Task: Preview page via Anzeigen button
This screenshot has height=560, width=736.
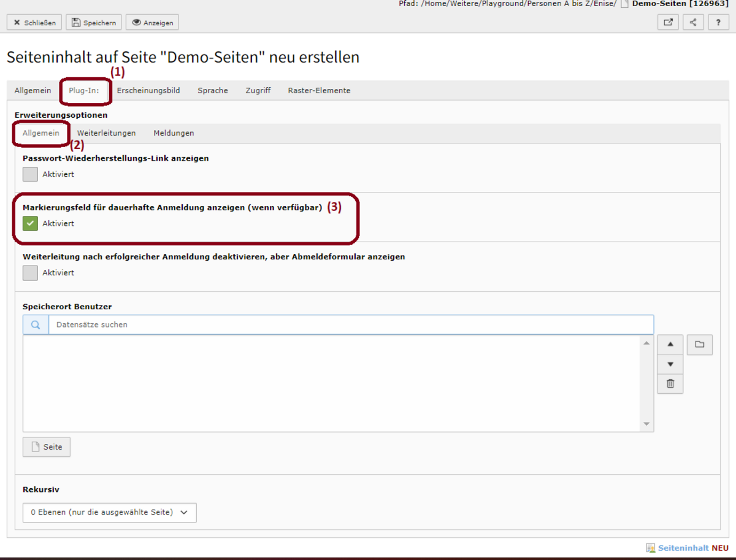Action: [x=152, y=23]
